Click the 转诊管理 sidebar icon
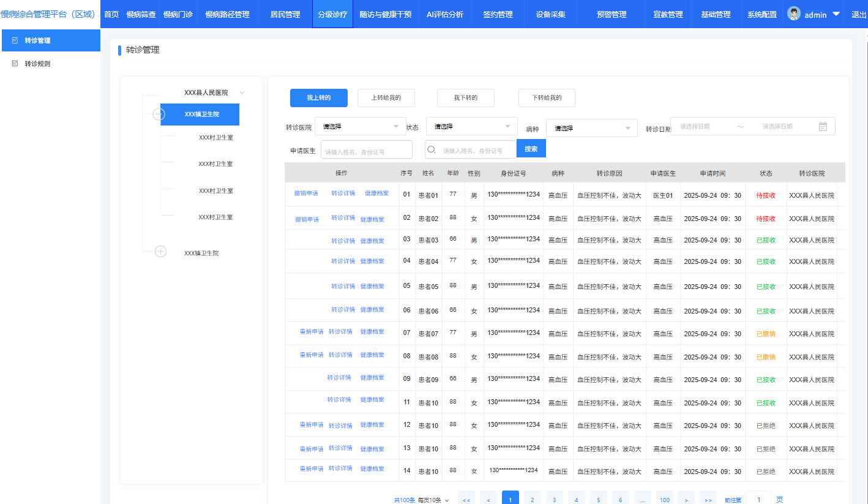The width and height of the screenshot is (868, 504). (x=15, y=40)
